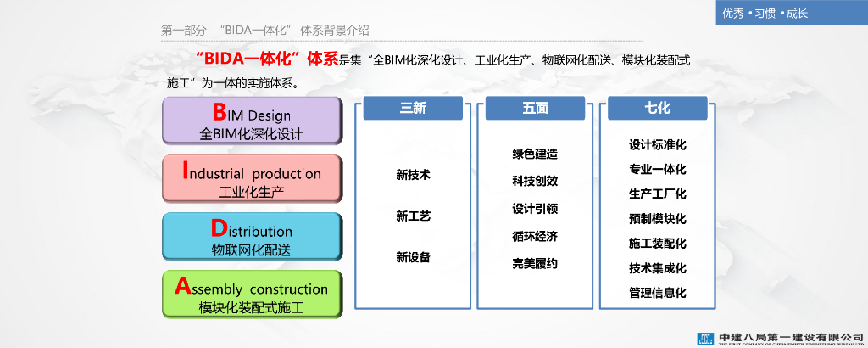Click the 五面 header tab

[x=535, y=108]
